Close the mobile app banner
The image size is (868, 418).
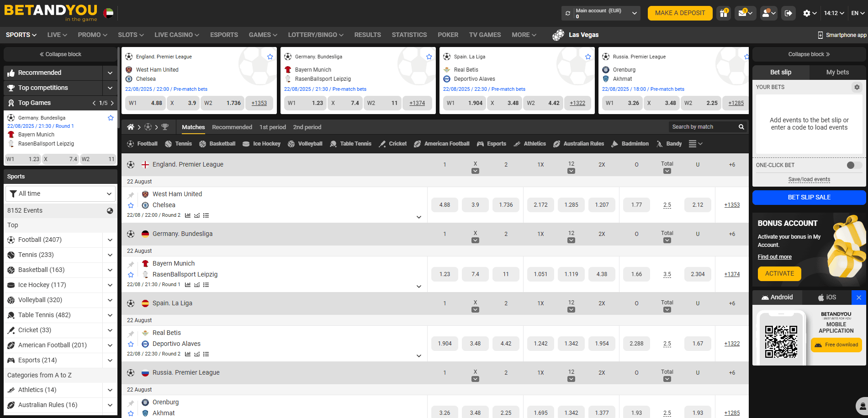(858, 298)
